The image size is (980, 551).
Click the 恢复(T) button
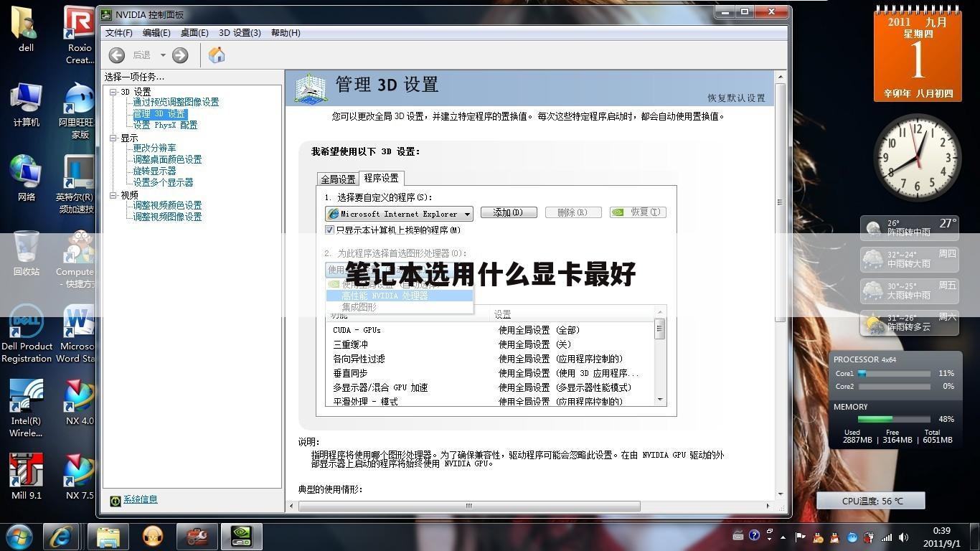pos(638,212)
